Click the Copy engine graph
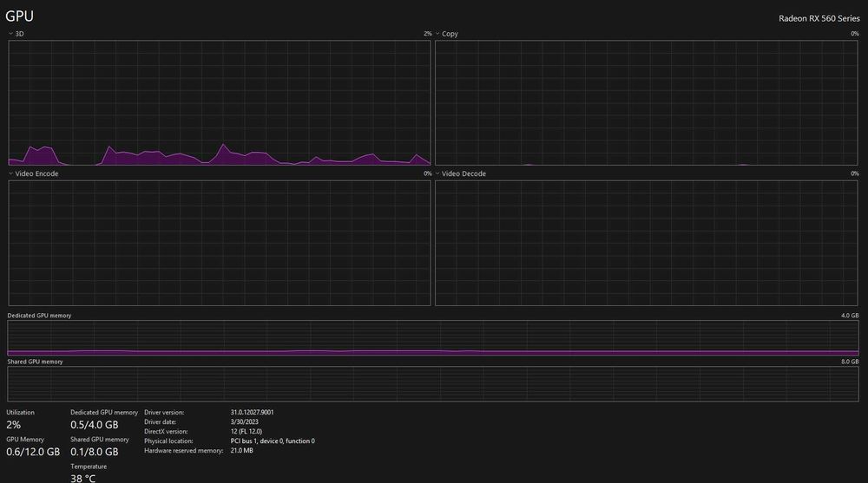The image size is (868, 483). (x=646, y=103)
